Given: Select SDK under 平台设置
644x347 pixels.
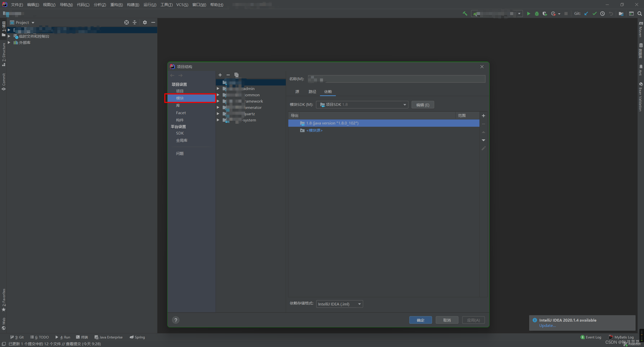Looking at the screenshot, I should point(180,133).
